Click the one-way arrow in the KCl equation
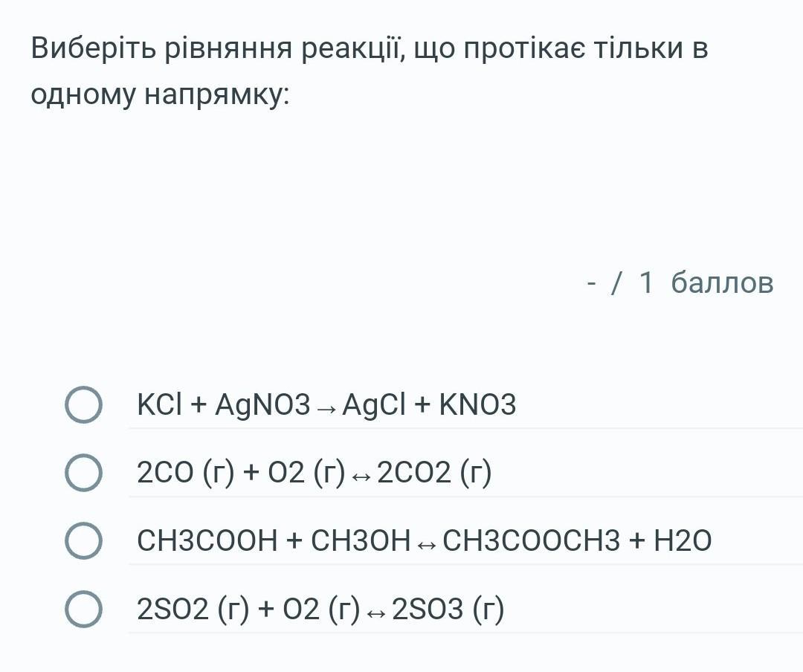This screenshot has width=803, height=672. click(x=326, y=407)
